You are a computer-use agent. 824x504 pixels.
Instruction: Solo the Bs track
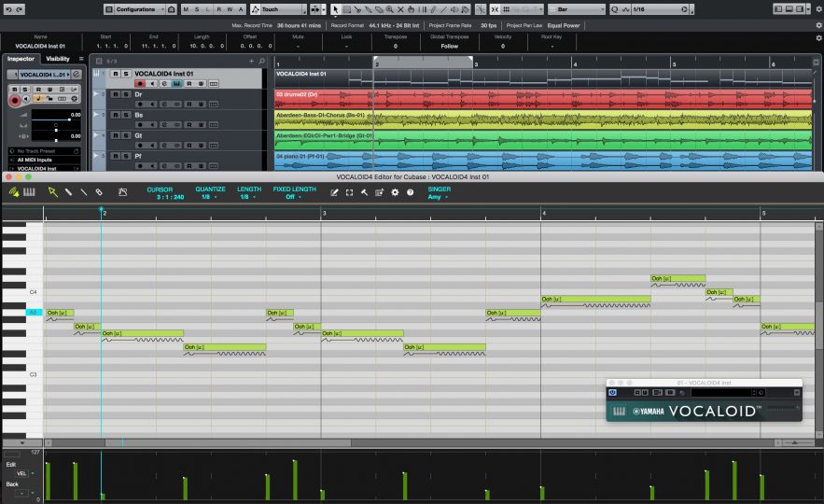coord(126,115)
